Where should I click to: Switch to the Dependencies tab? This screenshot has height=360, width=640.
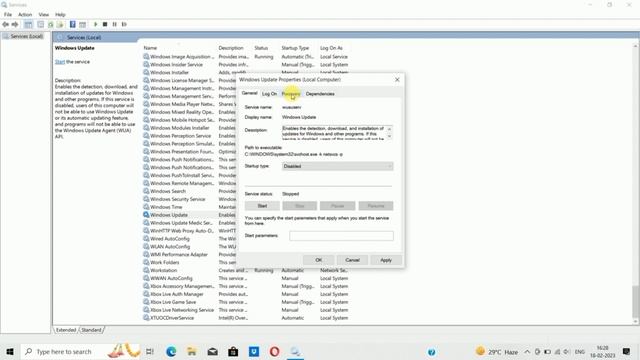pos(320,94)
